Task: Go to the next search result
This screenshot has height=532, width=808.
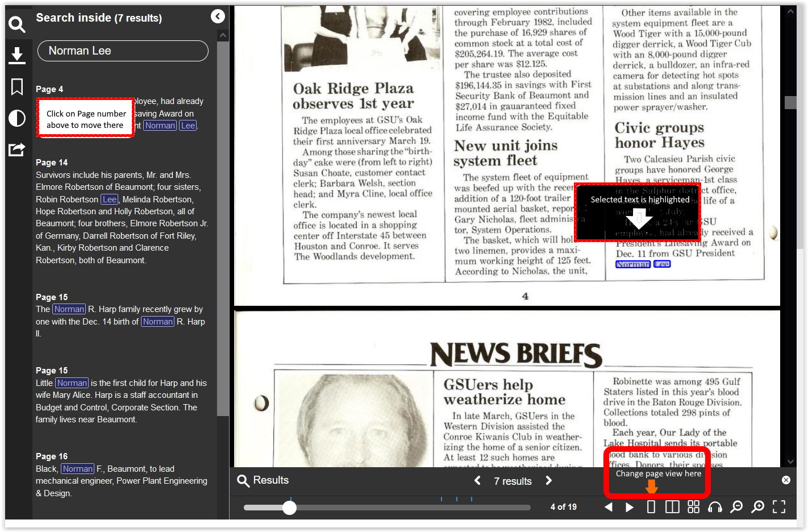Action: pyautogui.click(x=548, y=481)
